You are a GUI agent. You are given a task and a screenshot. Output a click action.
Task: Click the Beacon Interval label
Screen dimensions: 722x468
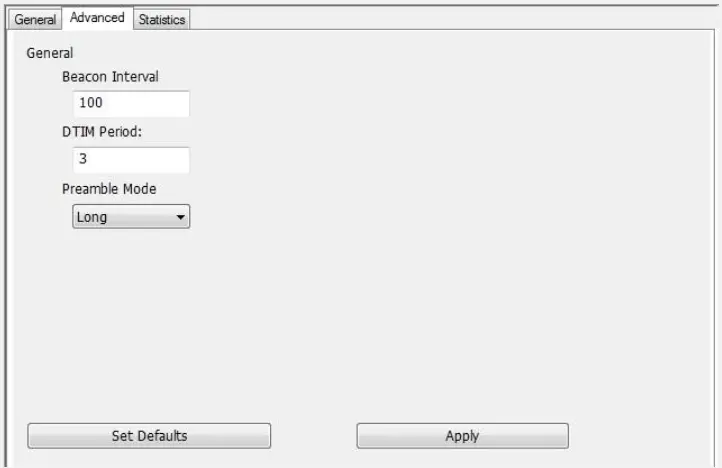coord(110,76)
